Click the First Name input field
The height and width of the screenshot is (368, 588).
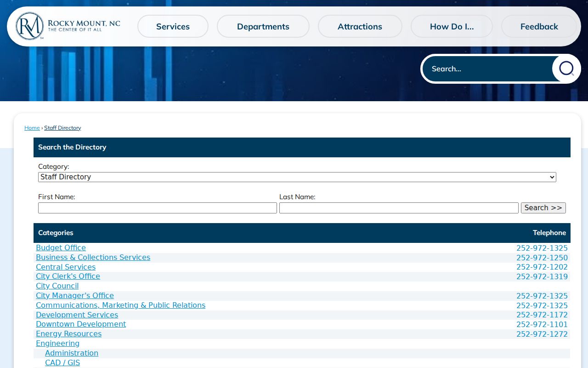pyautogui.click(x=158, y=208)
